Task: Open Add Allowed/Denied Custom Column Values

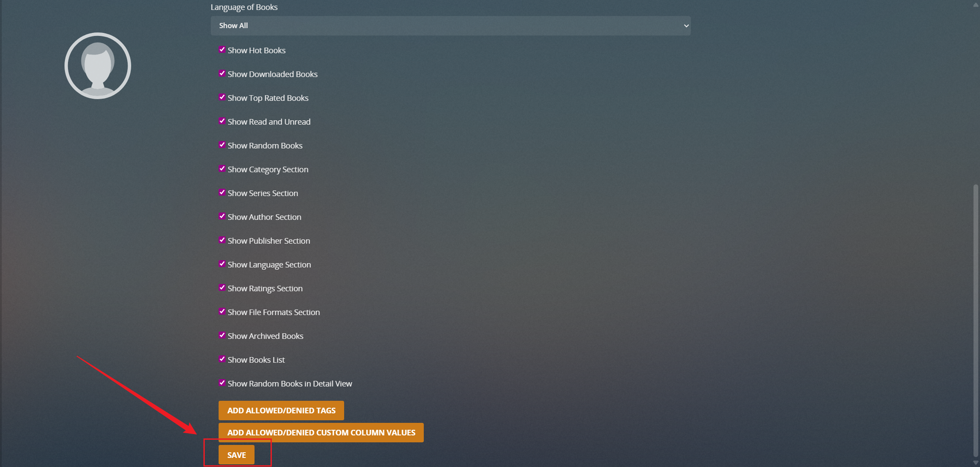Action: pos(321,432)
